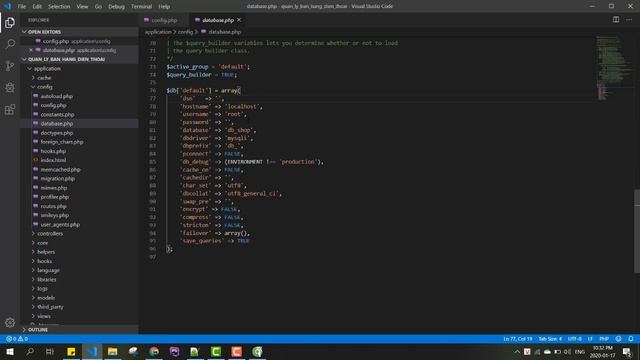Open the Help menu
Viewport: 640px width, 360px height.
pyautogui.click(x=164, y=7)
